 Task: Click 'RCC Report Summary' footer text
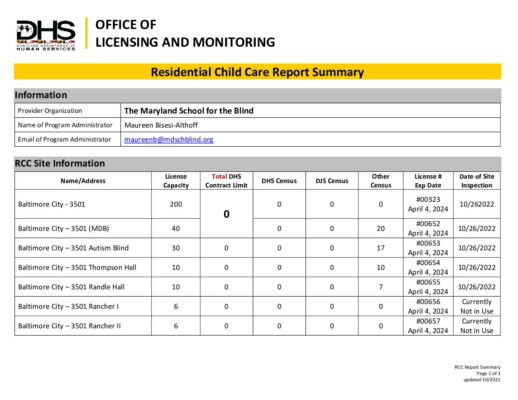point(477,367)
